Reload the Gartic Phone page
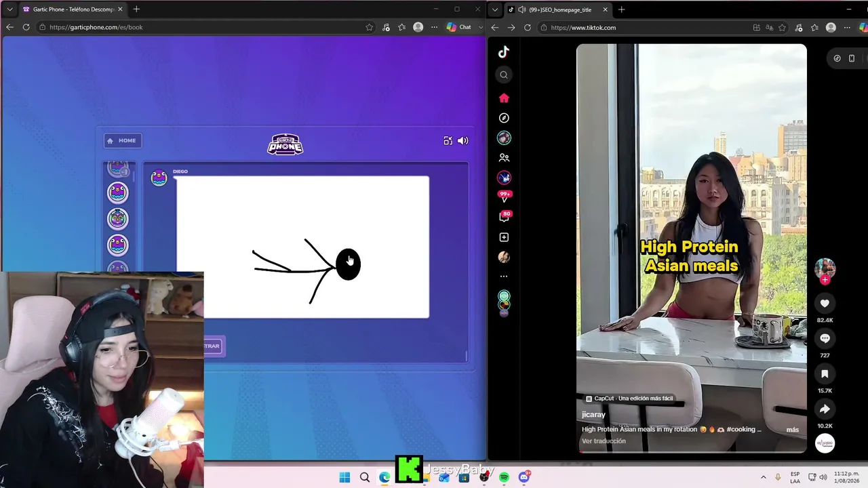This screenshot has width=868, height=488. point(26,27)
